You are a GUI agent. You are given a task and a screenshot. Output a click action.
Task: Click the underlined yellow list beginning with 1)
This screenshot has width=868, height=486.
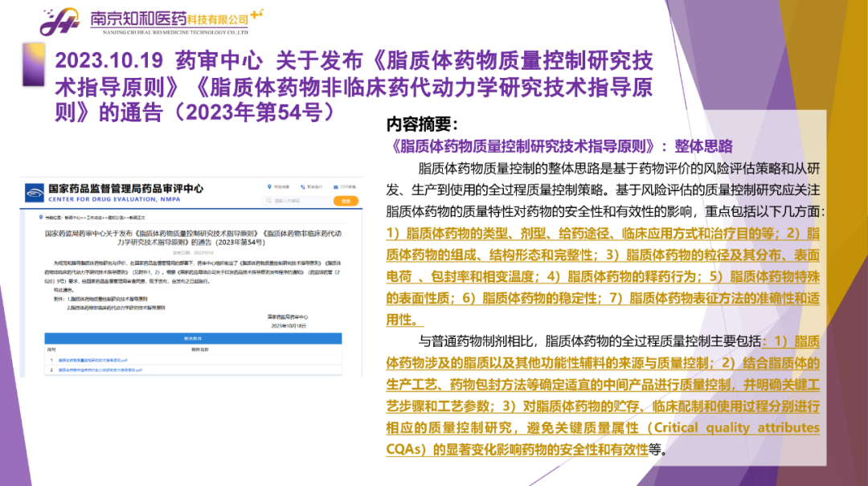tap(603, 277)
